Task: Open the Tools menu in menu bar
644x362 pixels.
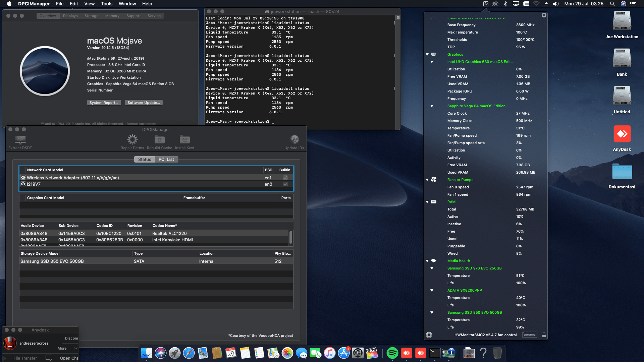Action: click(x=107, y=4)
